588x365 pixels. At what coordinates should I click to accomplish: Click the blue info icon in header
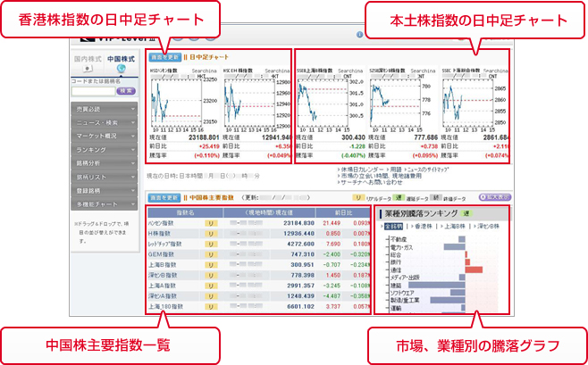(359, 35)
